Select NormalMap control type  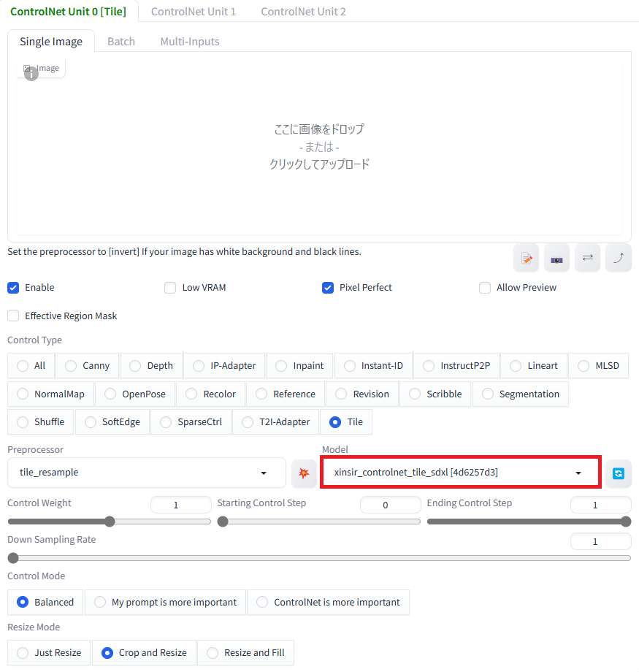pos(50,394)
